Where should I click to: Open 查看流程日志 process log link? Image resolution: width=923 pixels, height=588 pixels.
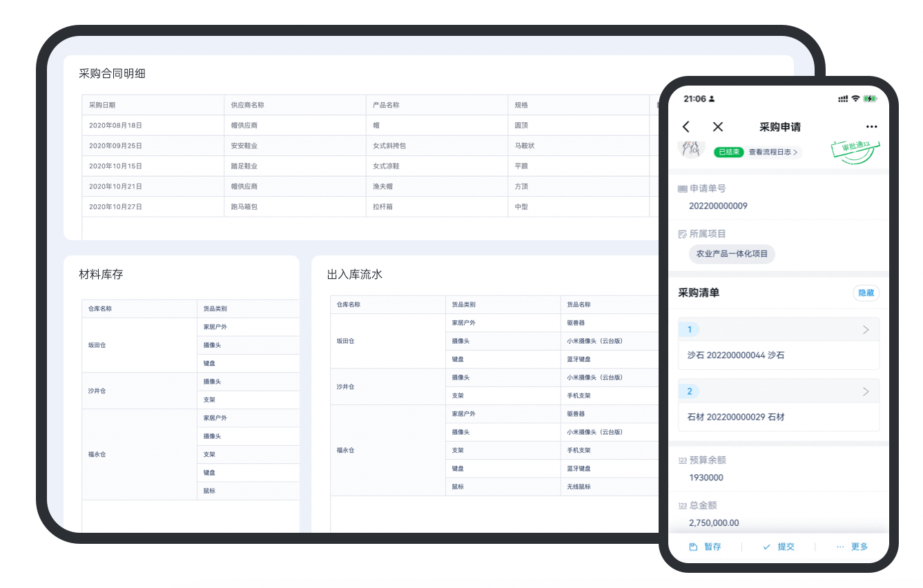tap(773, 152)
